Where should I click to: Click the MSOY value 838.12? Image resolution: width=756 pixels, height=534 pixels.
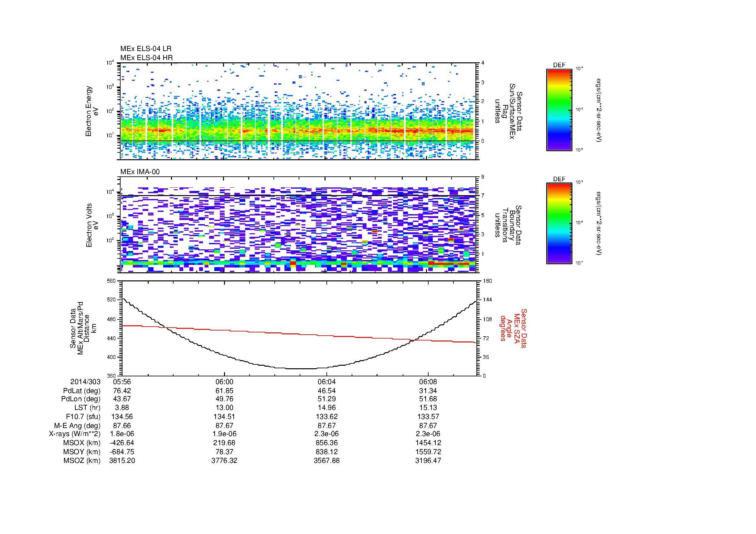[x=326, y=452]
